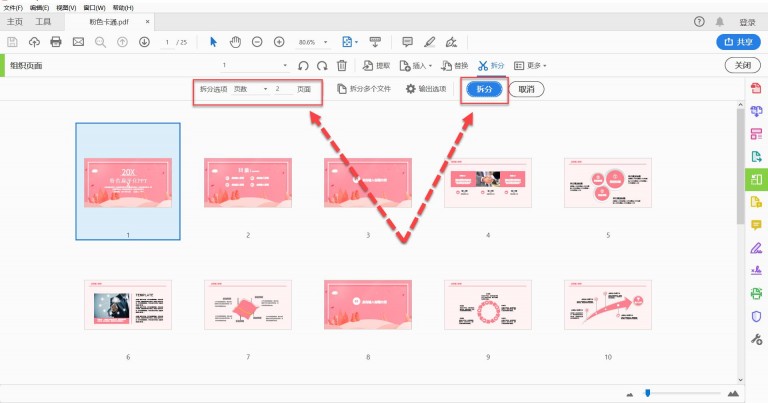Open the shield Protect sidebar tool
This screenshot has height=403, width=768.
coord(756,316)
